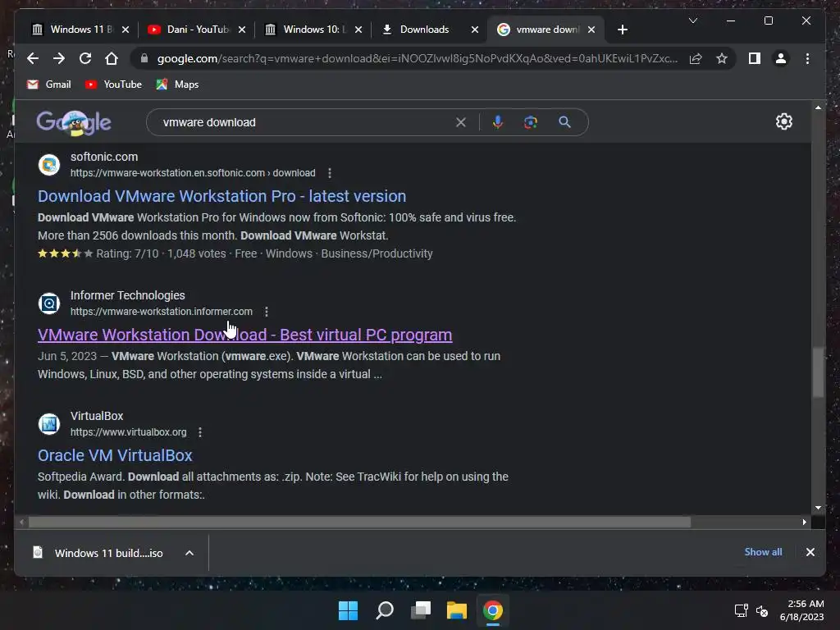840x630 pixels.
Task: Open Windows taskbar search
Action: pos(384,610)
